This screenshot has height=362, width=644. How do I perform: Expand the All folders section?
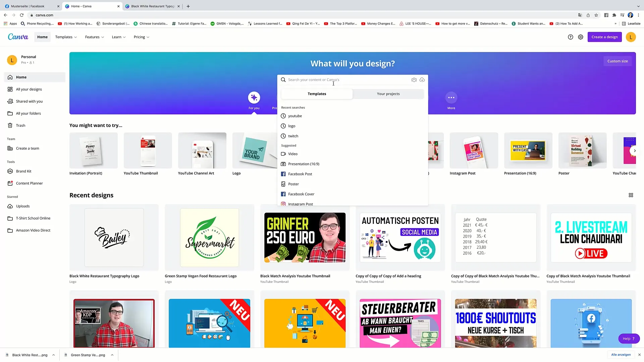pyautogui.click(x=28, y=113)
